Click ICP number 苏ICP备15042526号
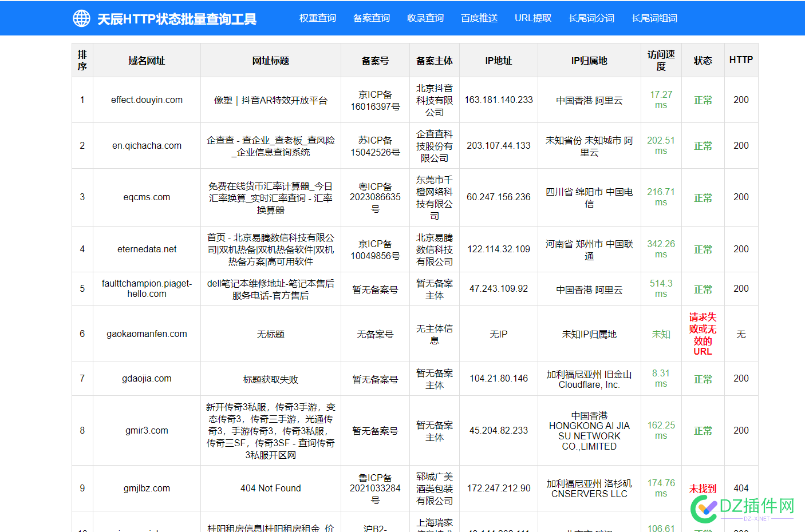 [x=375, y=146]
